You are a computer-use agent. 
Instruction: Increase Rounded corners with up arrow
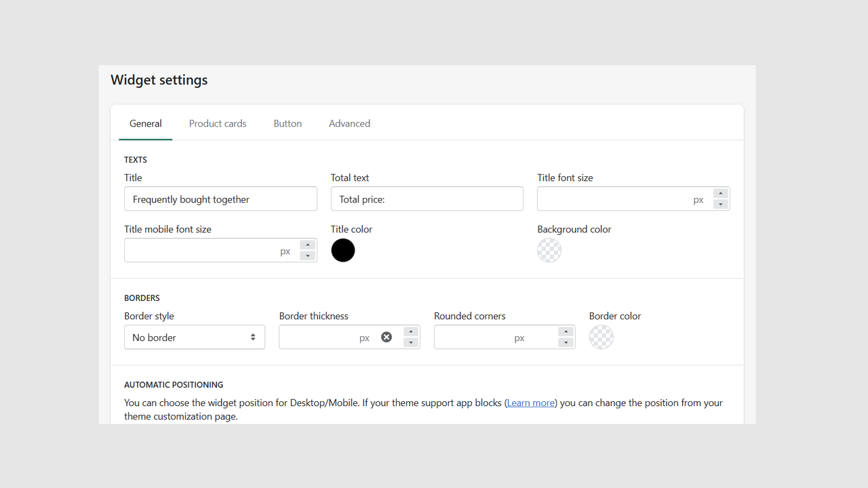coord(566,332)
